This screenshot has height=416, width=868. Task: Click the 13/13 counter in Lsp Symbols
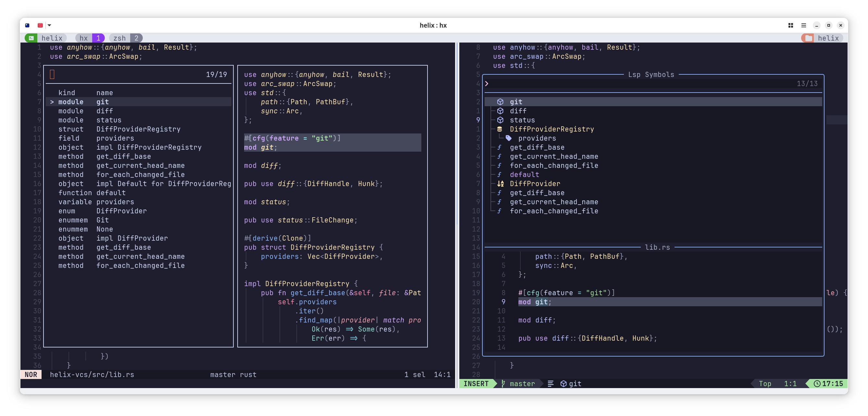pyautogui.click(x=807, y=83)
